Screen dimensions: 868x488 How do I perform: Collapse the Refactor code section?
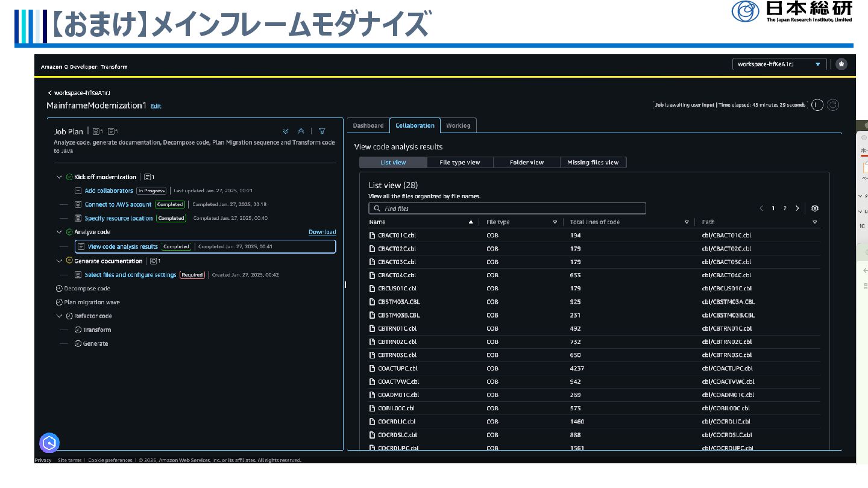(x=59, y=316)
